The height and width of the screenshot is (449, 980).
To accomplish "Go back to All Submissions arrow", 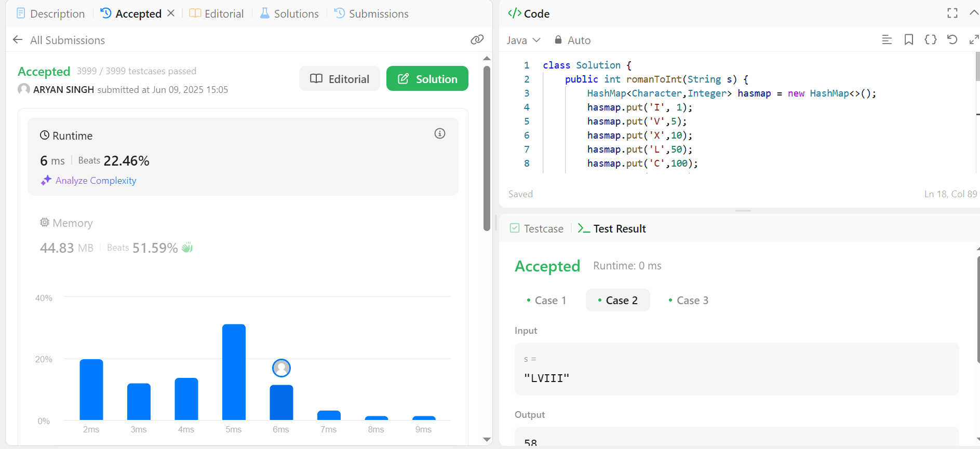I will click(18, 40).
